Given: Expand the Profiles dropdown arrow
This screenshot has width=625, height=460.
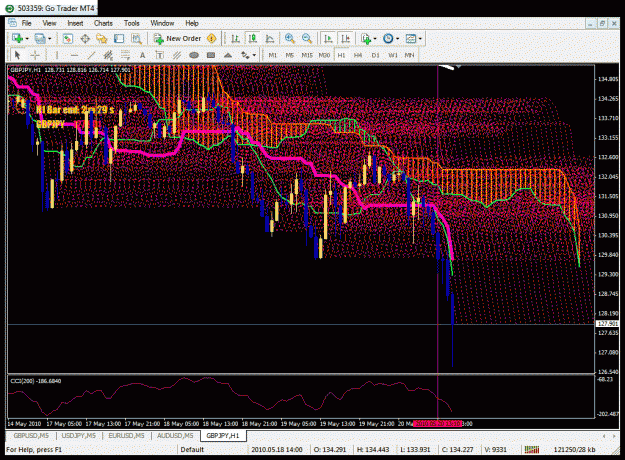Looking at the screenshot, I should click(x=49, y=39).
